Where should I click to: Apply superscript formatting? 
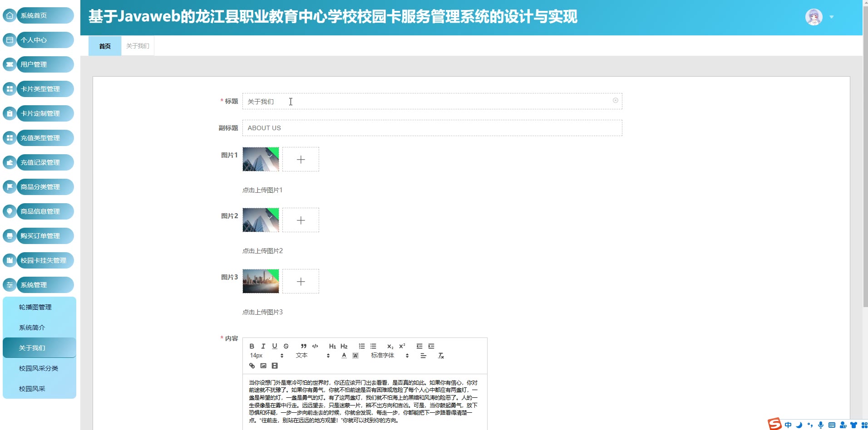pyautogui.click(x=402, y=346)
